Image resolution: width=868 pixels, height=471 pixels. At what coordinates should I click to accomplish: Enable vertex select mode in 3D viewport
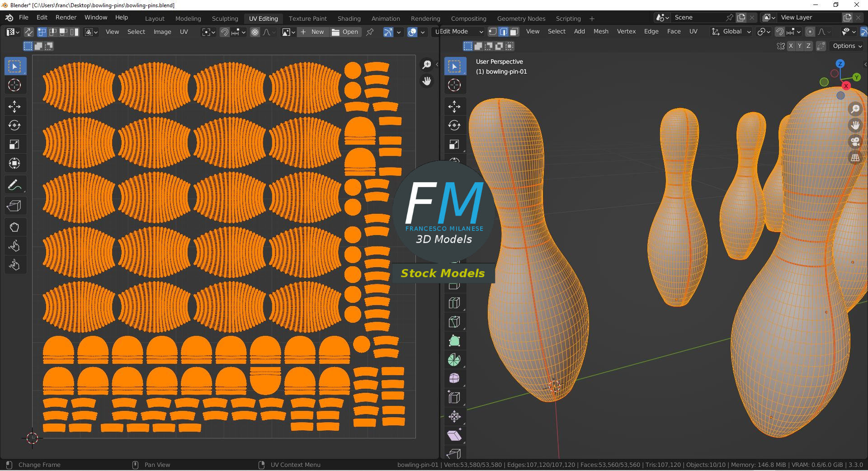[493, 32]
